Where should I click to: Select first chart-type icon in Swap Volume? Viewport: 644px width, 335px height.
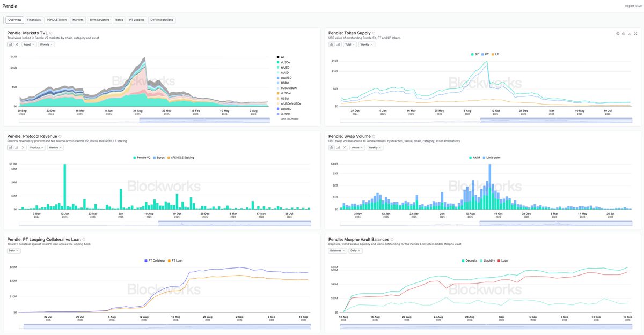click(x=332, y=147)
